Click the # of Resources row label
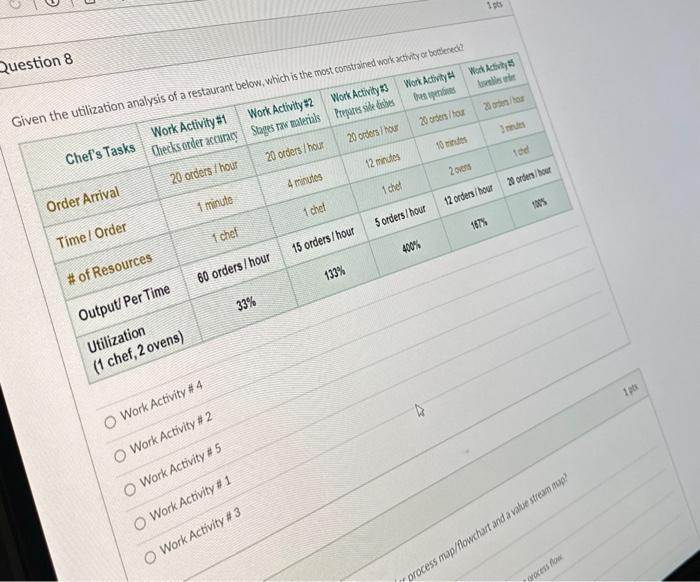The image size is (700, 582). (x=110, y=268)
